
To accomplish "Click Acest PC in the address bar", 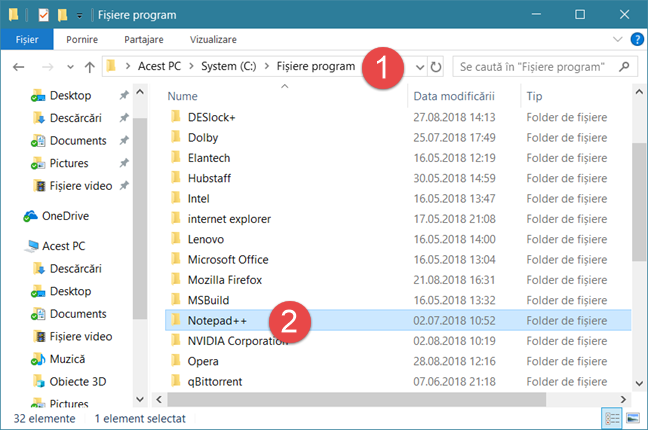I will pos(159,66).
